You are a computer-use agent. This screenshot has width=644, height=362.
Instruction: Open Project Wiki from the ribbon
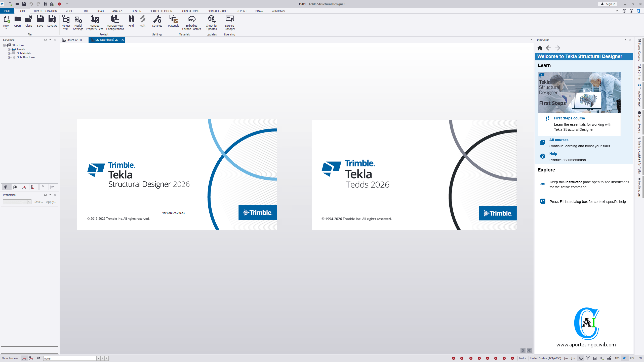(66, 23)
